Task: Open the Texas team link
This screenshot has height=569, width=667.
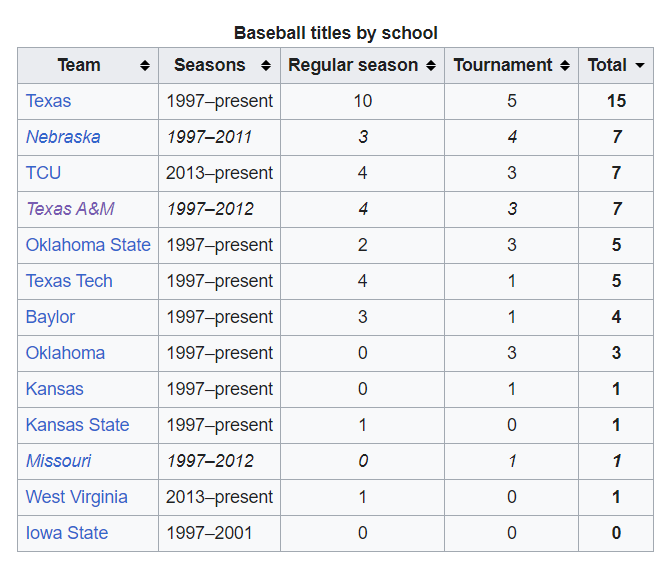Action: coord(48,101)
